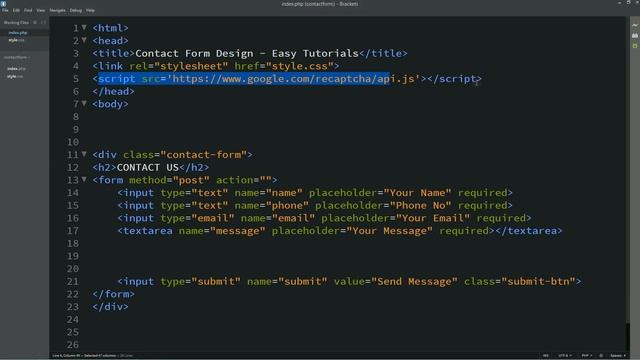Open the contactform project dropdown in sidebar

[x=17, y=57]
